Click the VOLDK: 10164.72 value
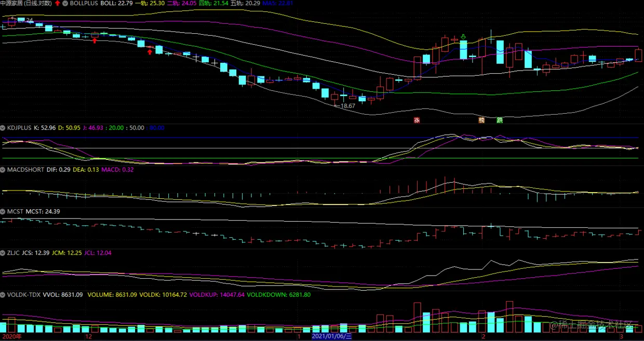Image resolution: width=644 pixels, height=341 pixels. (163, 295)
